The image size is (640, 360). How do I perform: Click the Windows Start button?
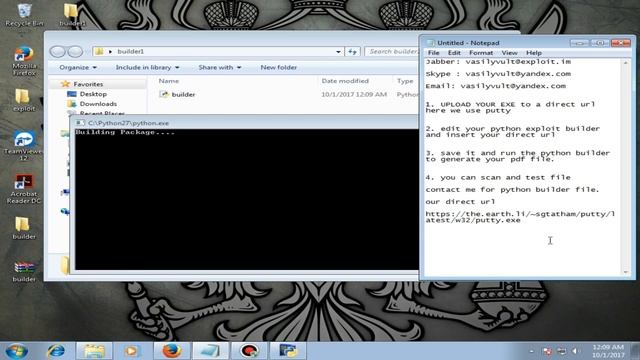[x=17, y=351]
